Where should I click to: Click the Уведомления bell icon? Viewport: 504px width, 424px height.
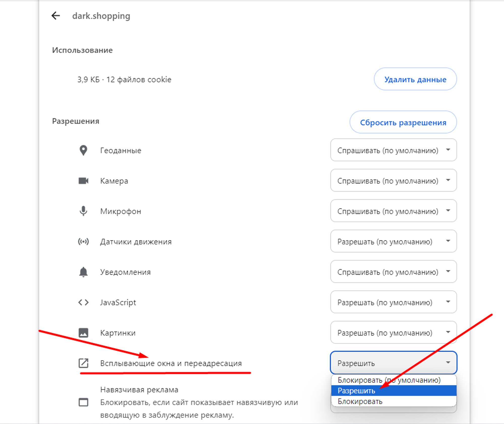pyautogui.click(x=83, y=272)
